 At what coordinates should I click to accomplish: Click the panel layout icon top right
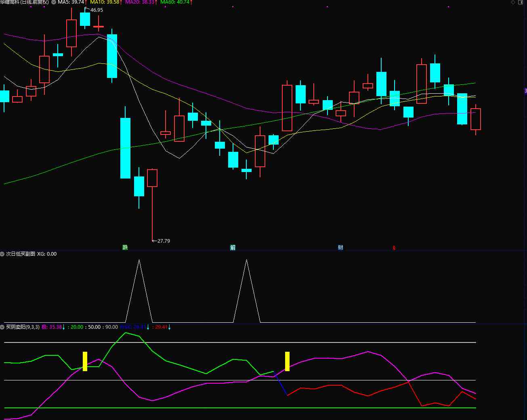[x=521, y=2]
